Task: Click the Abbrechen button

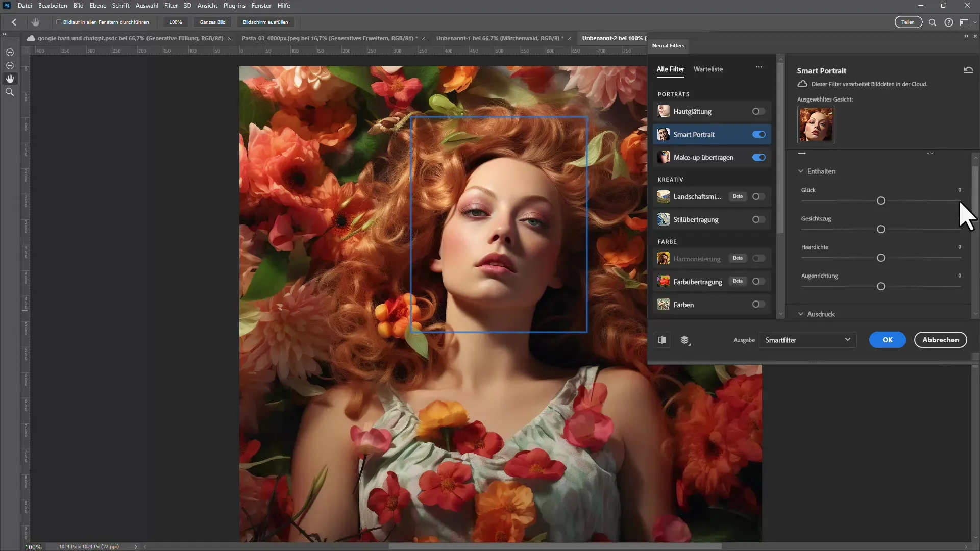Action: 940,340
